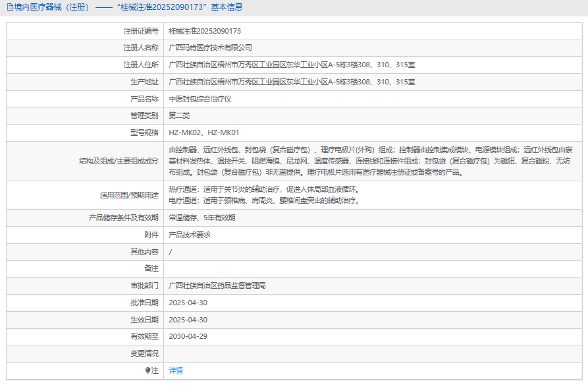The height and width of the screenshot is (385, 588).
Task: Click the bulb icon next to 注
Action: pos(147,370)
